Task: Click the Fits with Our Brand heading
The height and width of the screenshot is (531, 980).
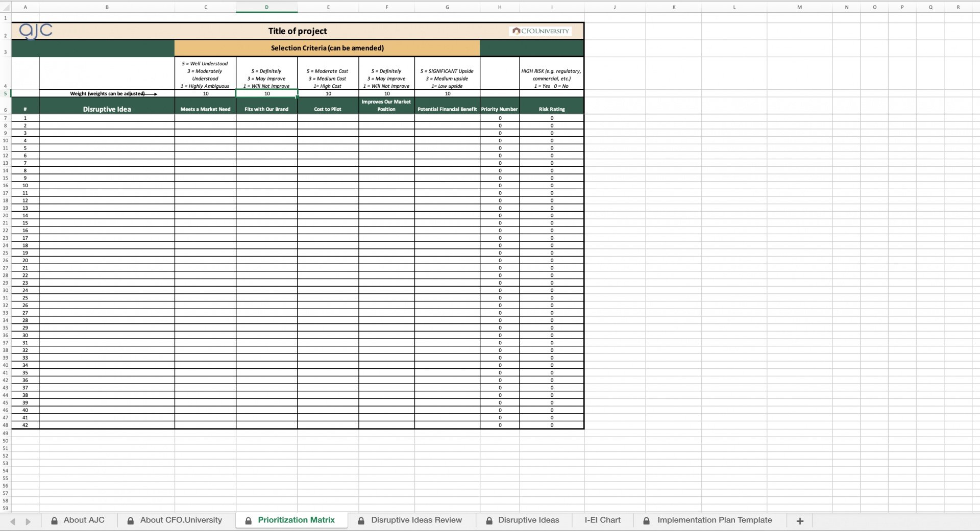Action: 267,106
